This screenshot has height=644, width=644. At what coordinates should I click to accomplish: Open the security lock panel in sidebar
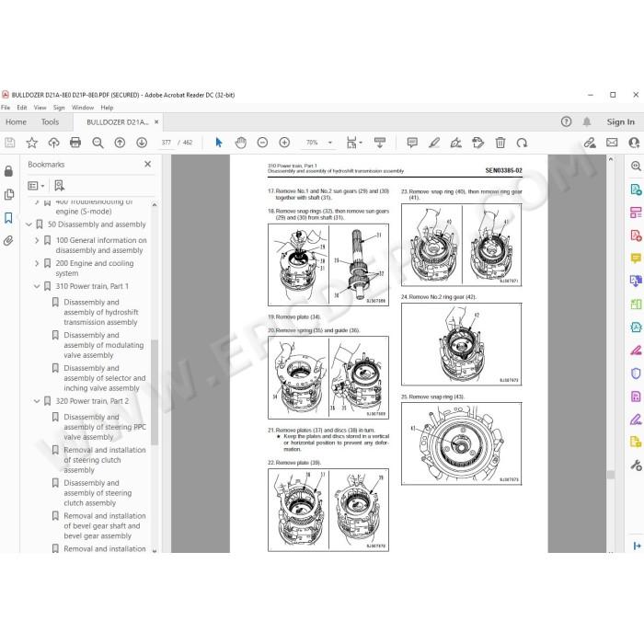coord(8,171)
